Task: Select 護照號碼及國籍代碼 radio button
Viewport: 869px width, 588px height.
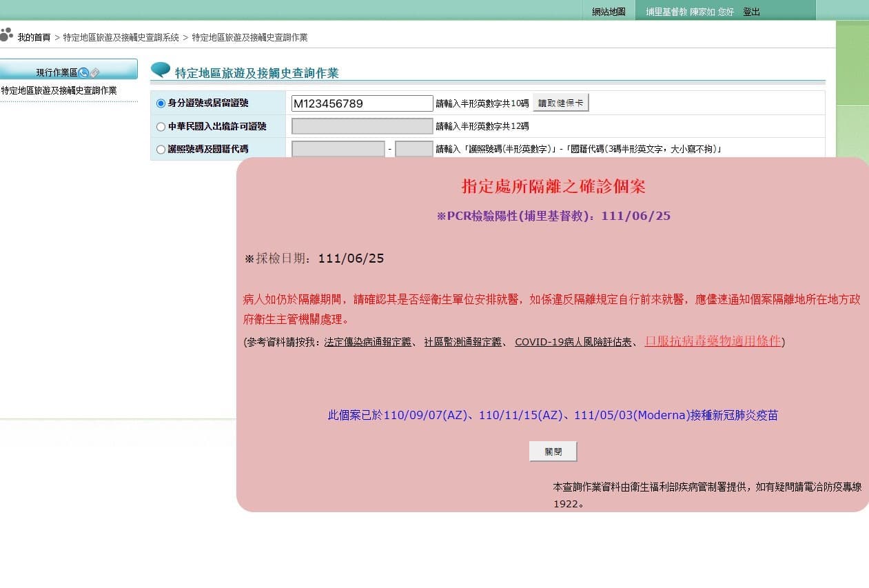Action: (x=161, y=150)
